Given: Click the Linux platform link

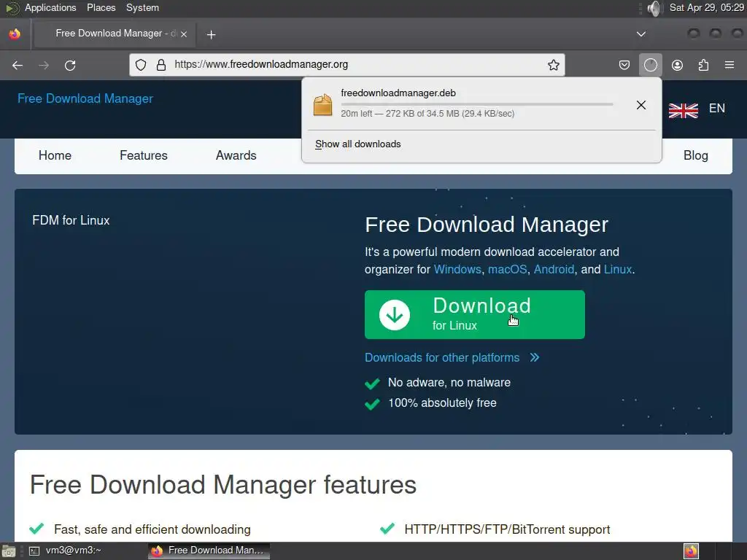Looking at the screenshot, I should (618, 270).
